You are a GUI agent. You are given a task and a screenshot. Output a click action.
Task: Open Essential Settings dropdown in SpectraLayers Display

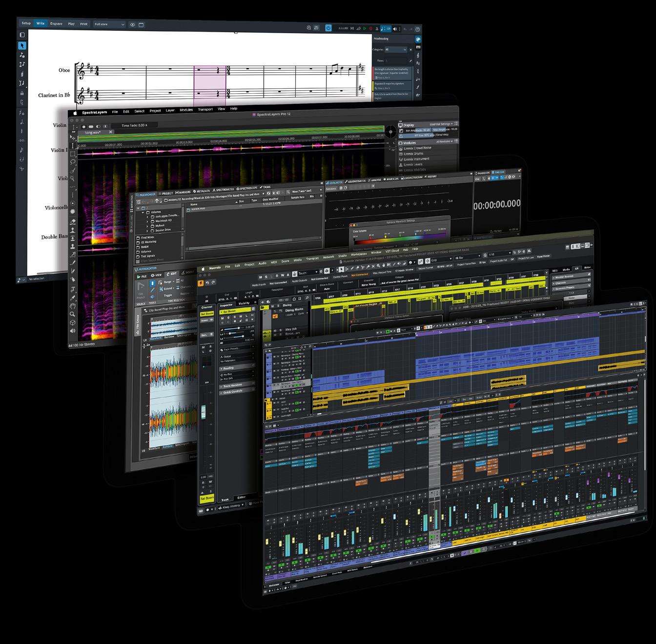click(x=441, y=124)
